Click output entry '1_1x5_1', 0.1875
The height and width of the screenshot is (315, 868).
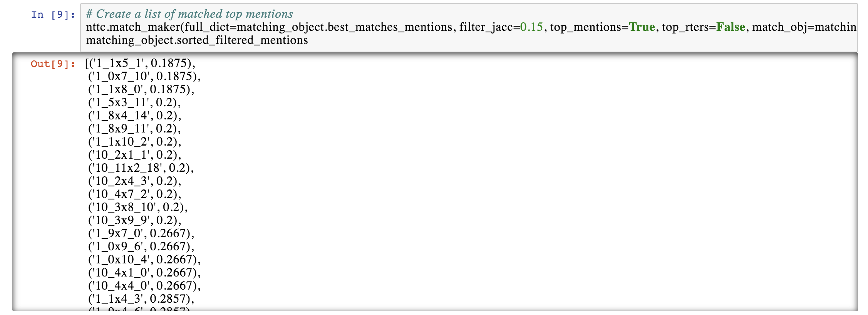point(141,63)
